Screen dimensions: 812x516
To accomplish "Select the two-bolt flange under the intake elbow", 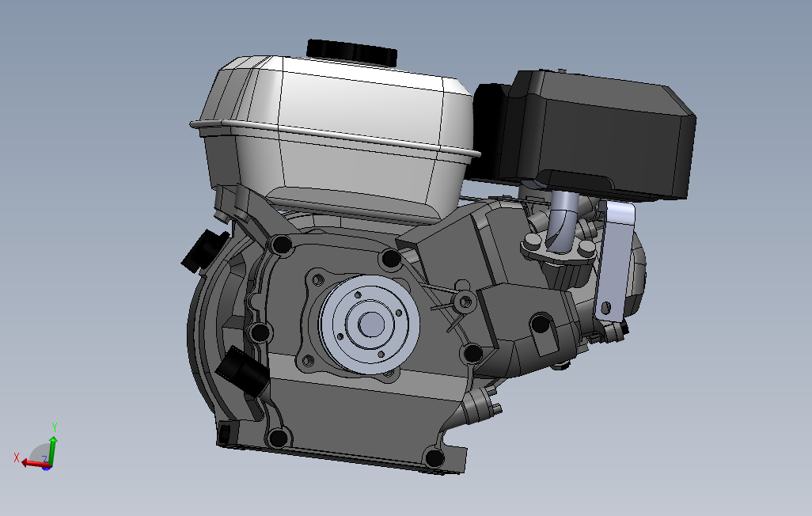I will (558, 251).
